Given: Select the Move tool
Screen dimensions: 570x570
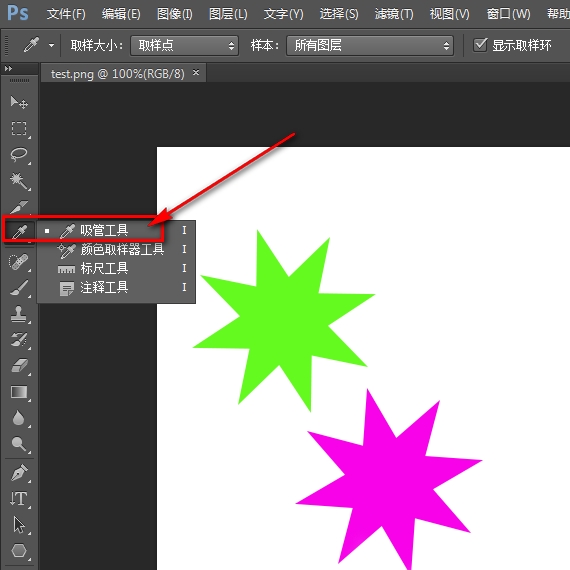Looking at the screenshot, I should click(x=19, y=103).
